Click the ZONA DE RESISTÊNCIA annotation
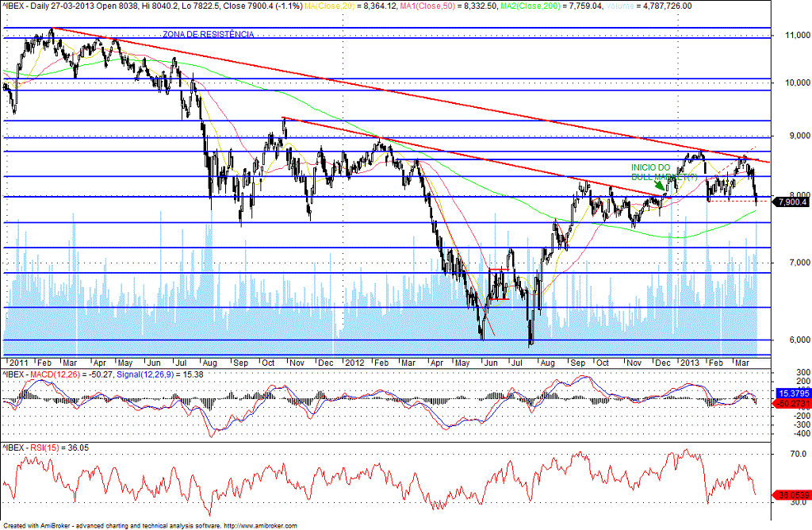Image resolution: width=812 pixels, height=530 pixels. (x=209, y=34)
